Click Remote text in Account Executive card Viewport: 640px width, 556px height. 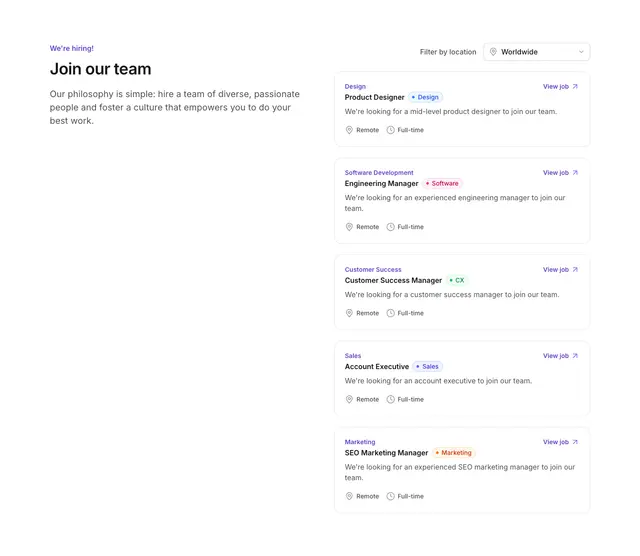point(367,399)
